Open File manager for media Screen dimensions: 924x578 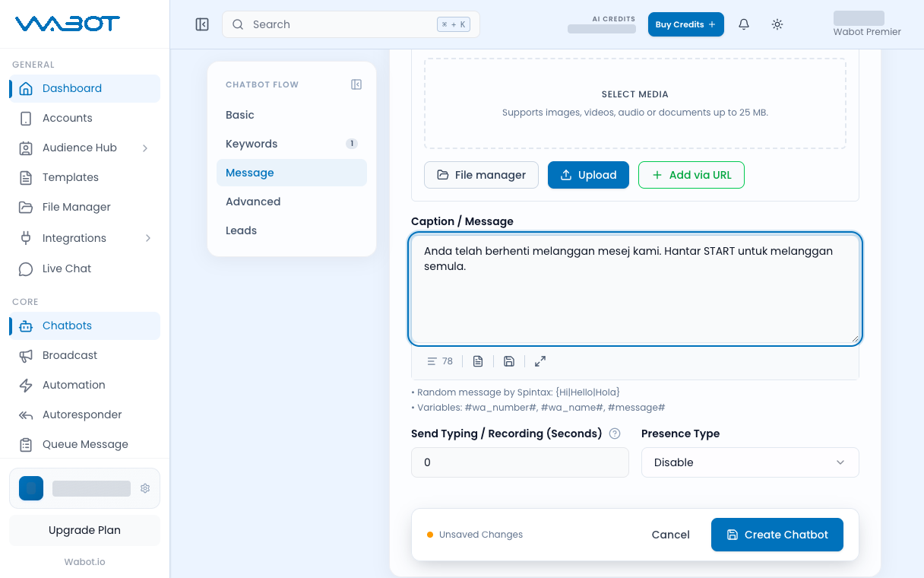point(481,175)
